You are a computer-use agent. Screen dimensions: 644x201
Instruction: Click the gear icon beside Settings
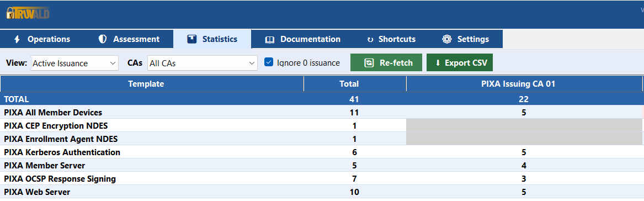(x=447, y=39)
